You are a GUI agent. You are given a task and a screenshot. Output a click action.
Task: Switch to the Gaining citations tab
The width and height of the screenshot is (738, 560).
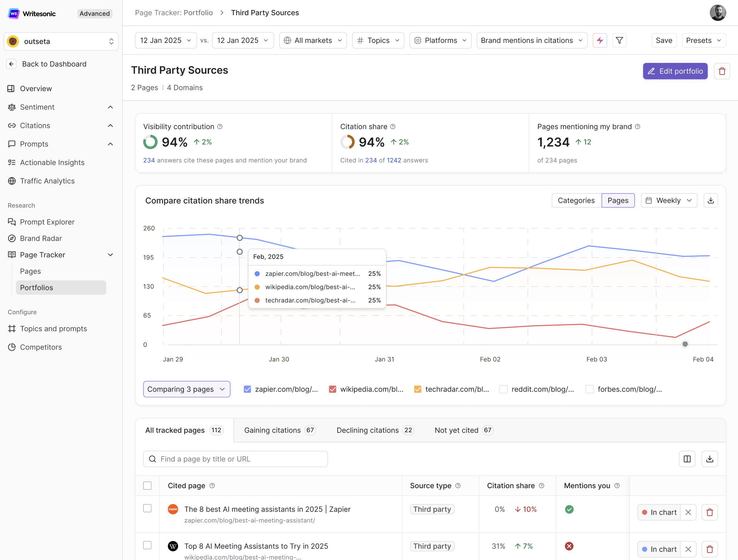[x=279, y=430]
